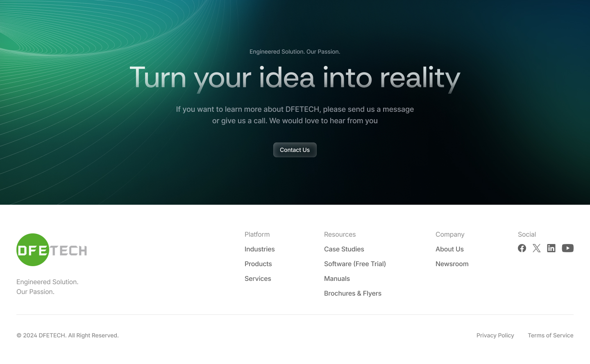The image size is (590, 364).
Task: Open Software (Free Trial) link
Action: point(355,264)
